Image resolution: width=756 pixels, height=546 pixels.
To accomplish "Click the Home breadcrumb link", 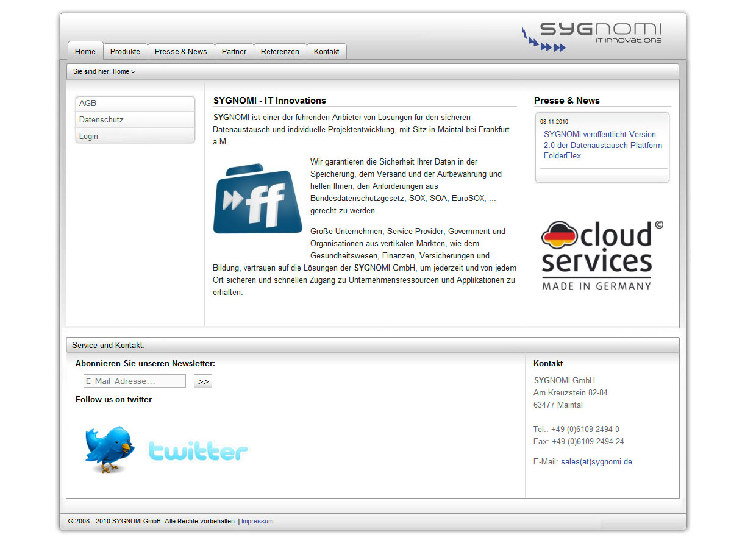I will pos(121,72).
